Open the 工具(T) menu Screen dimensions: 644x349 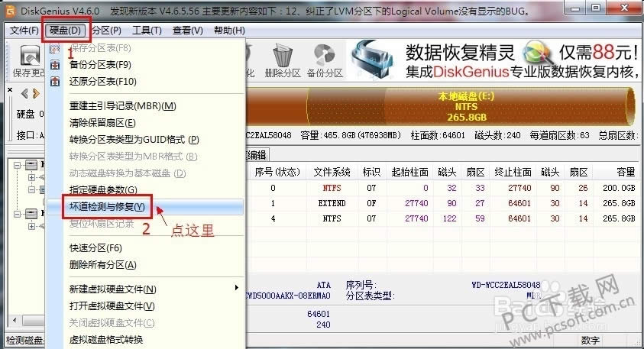tap(147, 31)
